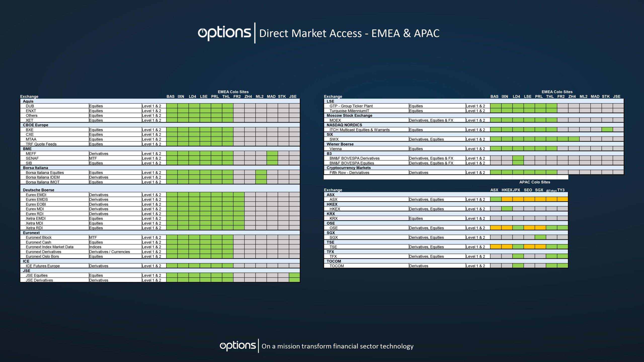Click the 'MEFF' row label
644x362 pixels.
pos(31,154)
